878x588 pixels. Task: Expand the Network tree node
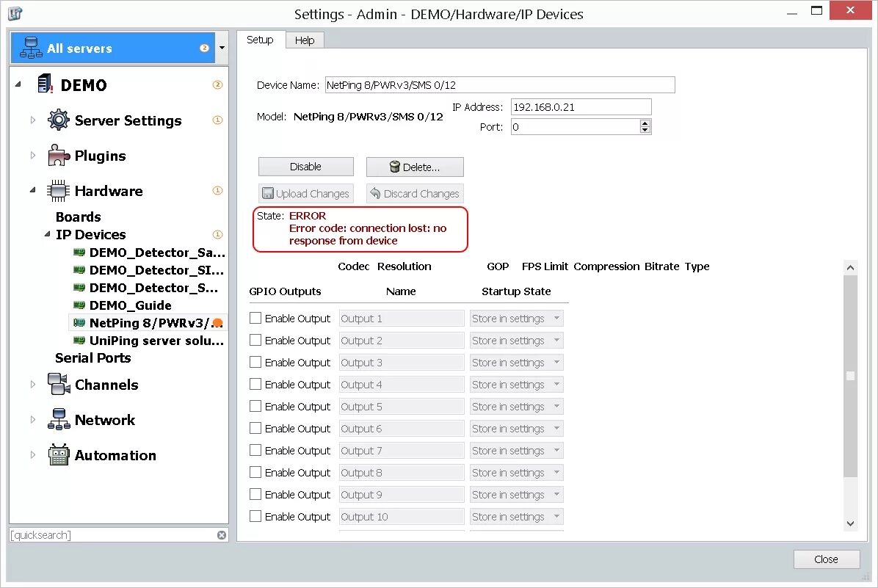(x=32, y=419)
